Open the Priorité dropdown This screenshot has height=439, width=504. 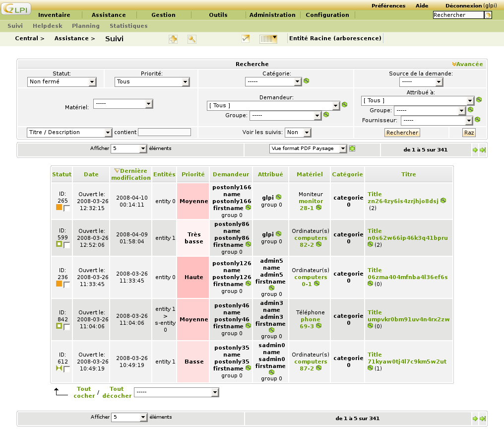point(152,82)
